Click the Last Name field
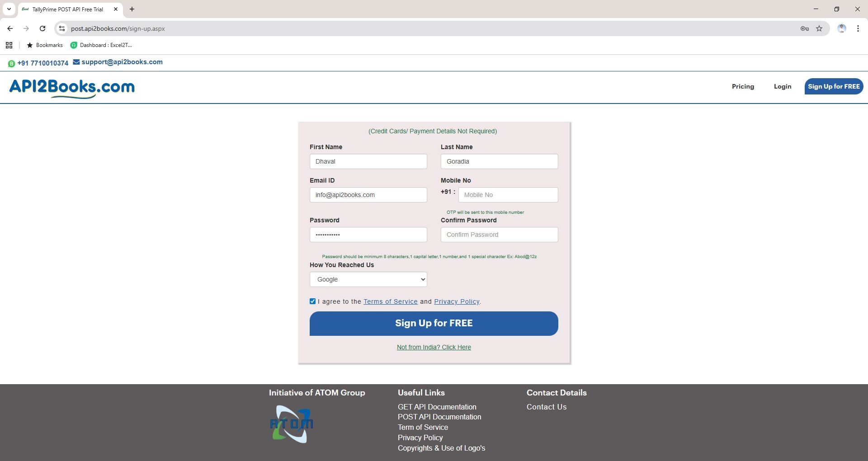 pos(499,161)
